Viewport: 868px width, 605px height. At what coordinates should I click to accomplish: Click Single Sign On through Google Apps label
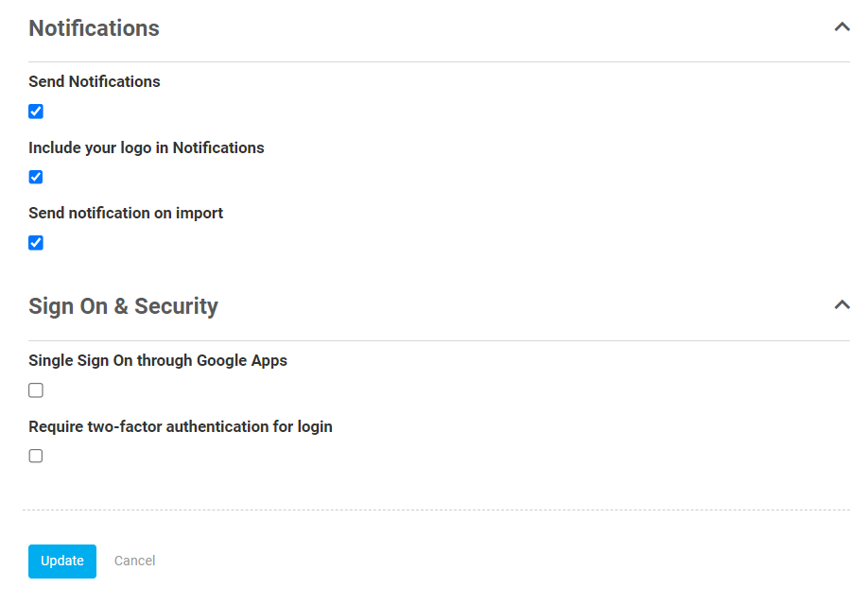[158, 360]
